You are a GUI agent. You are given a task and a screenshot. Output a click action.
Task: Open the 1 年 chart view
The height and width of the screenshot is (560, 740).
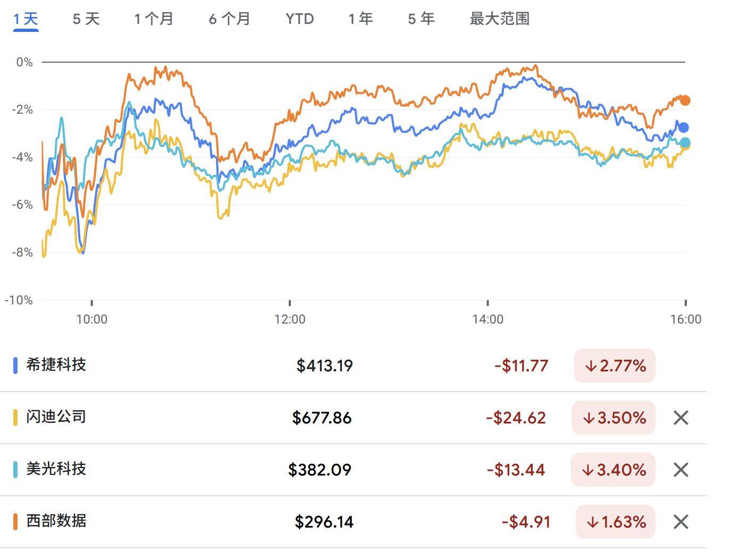pos(360,19)
